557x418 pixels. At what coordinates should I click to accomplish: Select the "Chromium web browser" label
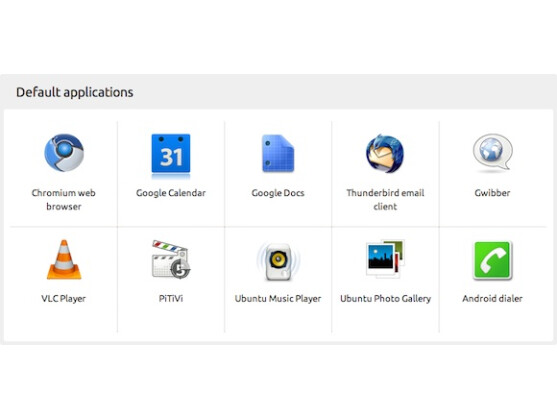pos(64,200)
